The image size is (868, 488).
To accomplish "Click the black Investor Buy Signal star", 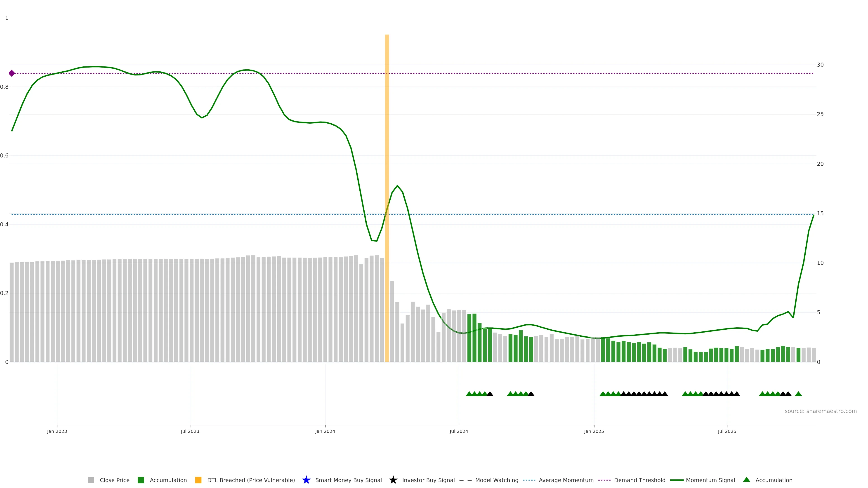I will pos(393,480).
